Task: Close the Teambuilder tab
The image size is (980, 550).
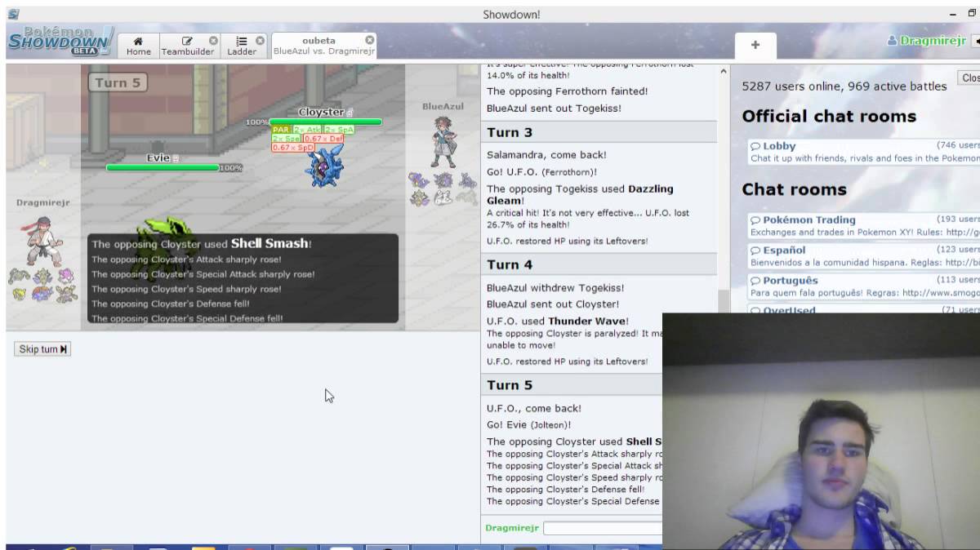Action: click(x=213, y=40)
